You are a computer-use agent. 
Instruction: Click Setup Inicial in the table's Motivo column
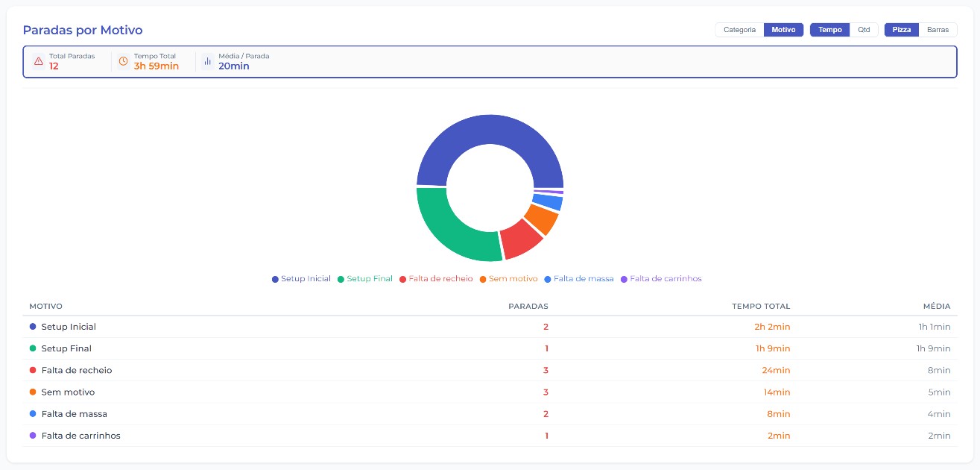pyautogui.click(x=69, y=327)
